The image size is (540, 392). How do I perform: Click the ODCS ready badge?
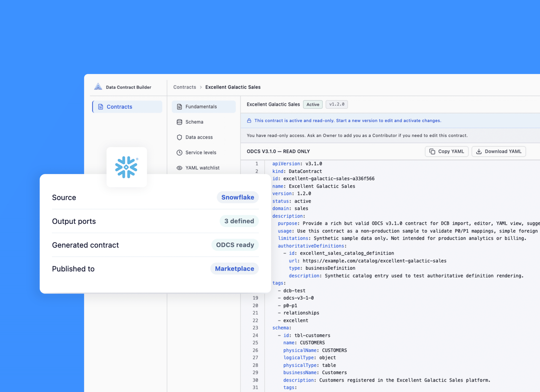[235, 245]
